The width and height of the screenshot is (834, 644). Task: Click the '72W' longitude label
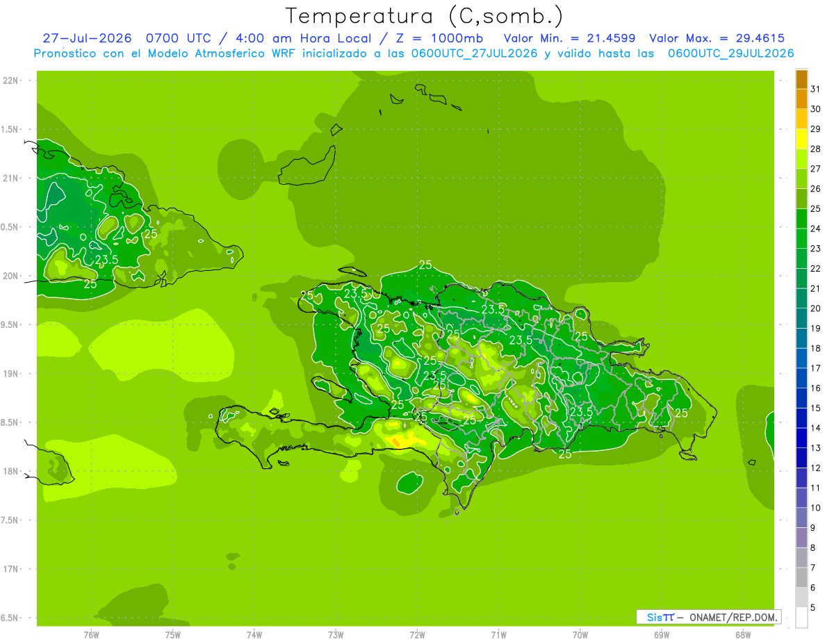[x=417, y=635]
